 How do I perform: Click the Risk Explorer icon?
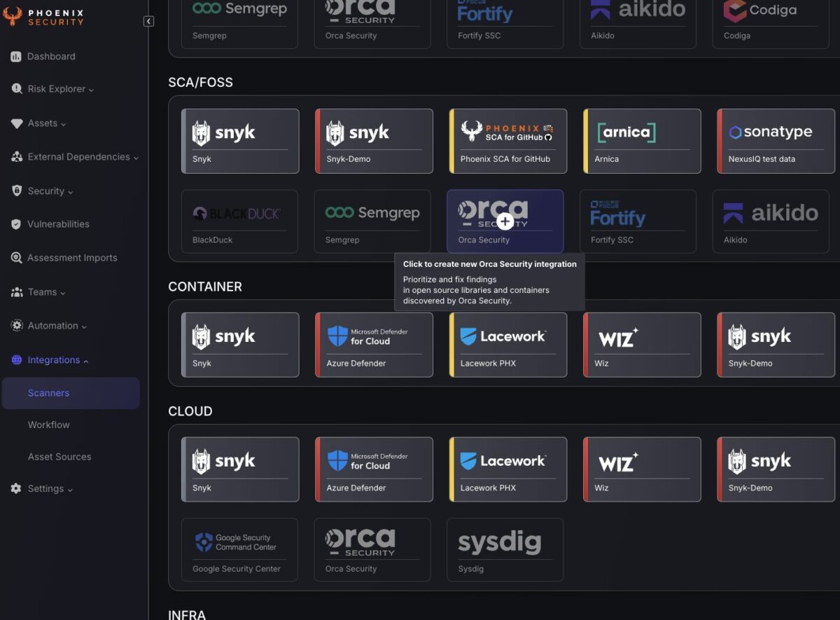click(17, 89)
